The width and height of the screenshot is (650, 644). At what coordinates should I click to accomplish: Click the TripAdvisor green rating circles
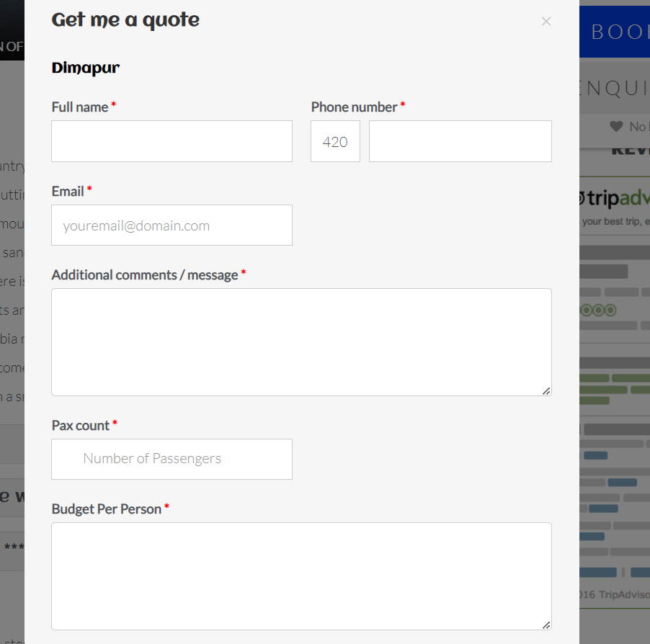click(x=599, y=310)
